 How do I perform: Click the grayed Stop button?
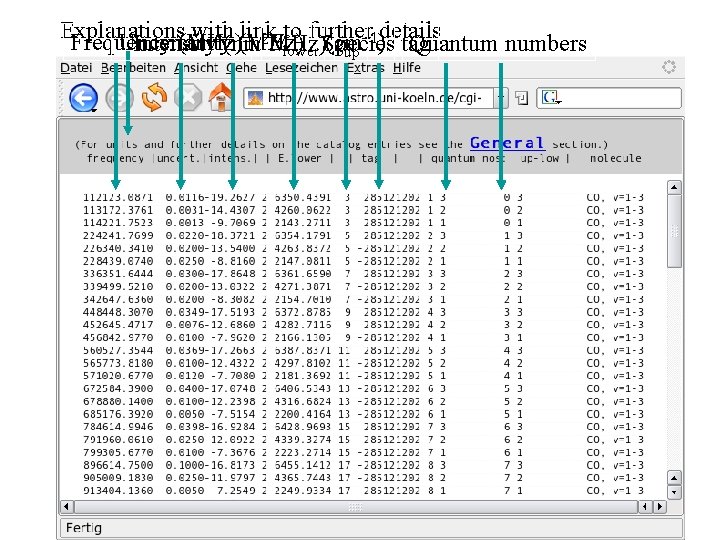(188, 98)
